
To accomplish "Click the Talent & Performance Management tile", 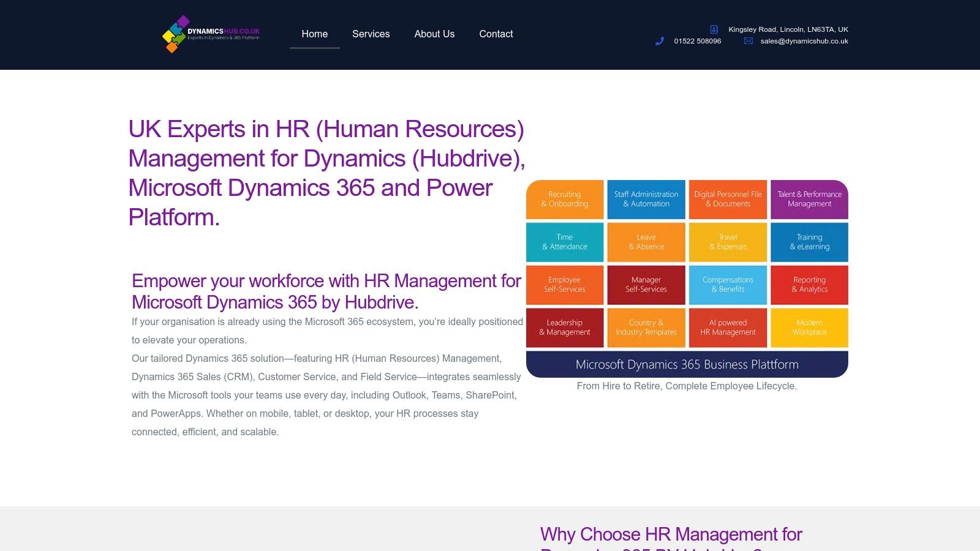I will tap(809, 199).
